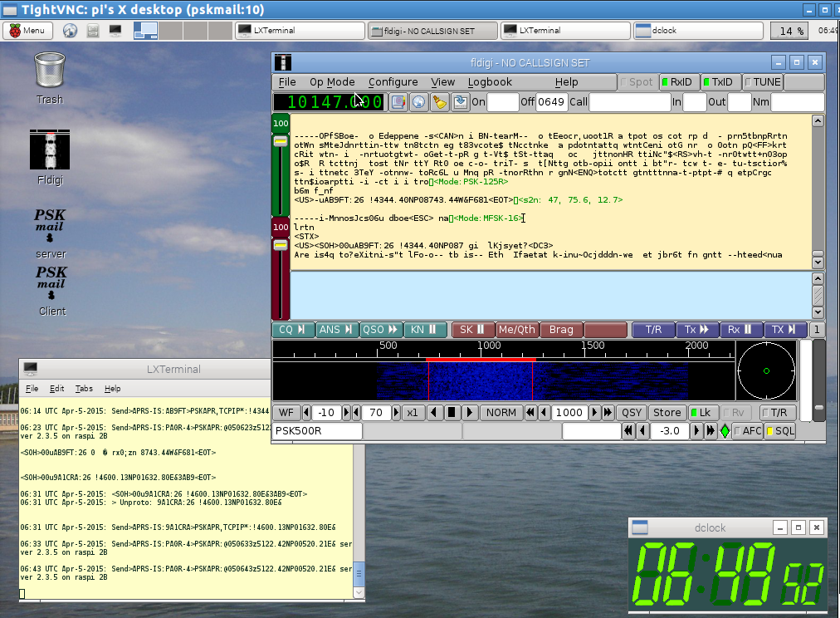Switch to the dclock taskbar entry
This screenshot has height=618, width=840.
pos(698,31)
